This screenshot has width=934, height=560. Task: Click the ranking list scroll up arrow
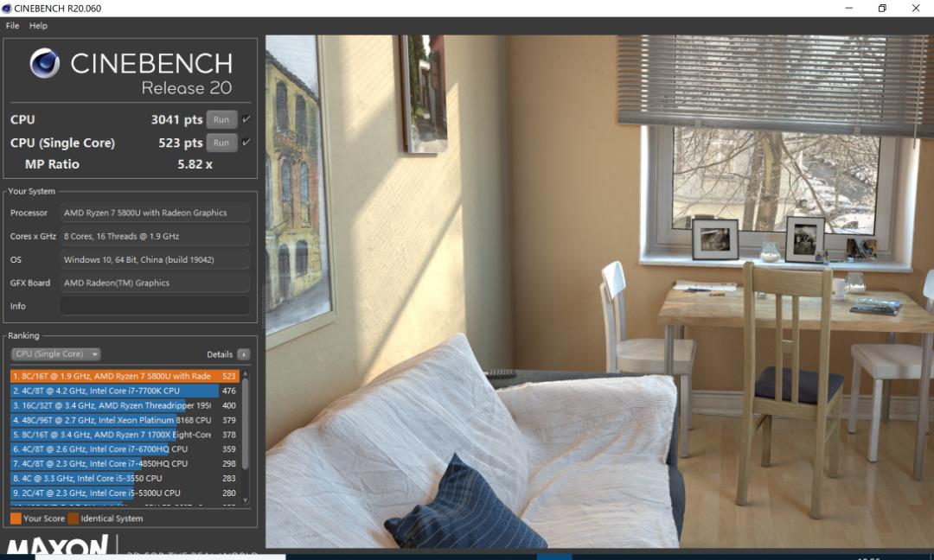coord(246,373)
